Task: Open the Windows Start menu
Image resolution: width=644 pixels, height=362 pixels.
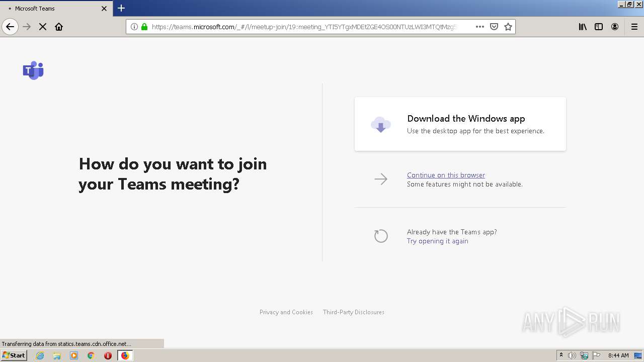Action: click(x=14, y=355)
